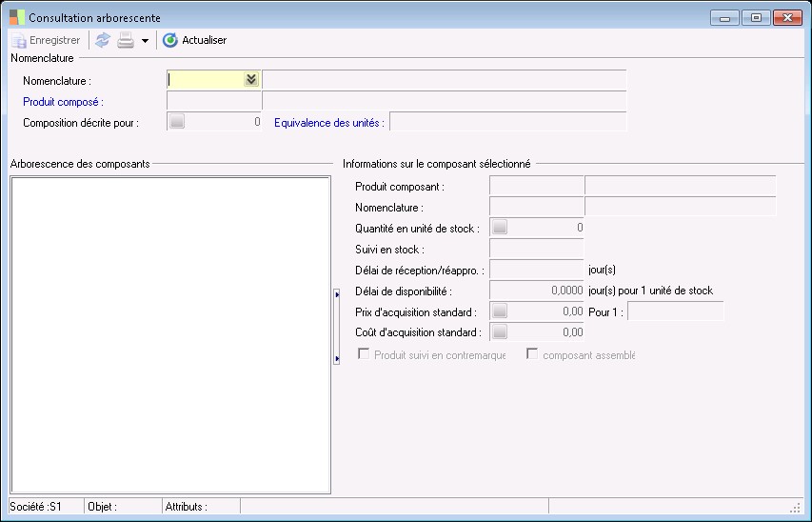Click the Nomenclature description field
The width and height of the screenshot is (812, 522).
tap(445, 79)
